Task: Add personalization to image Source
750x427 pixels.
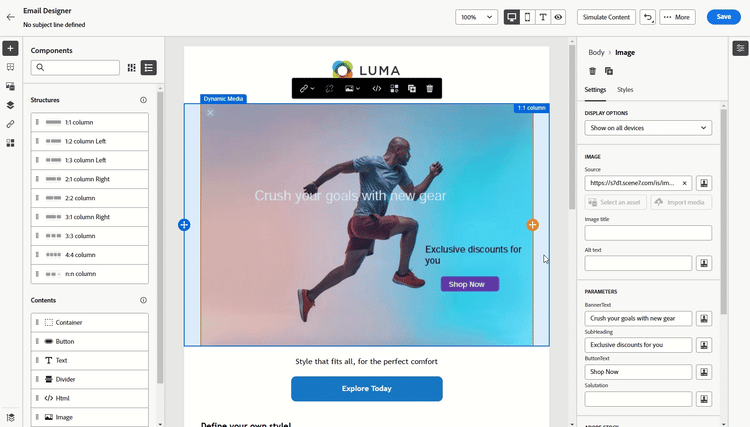Action: [x=704, y=183]
